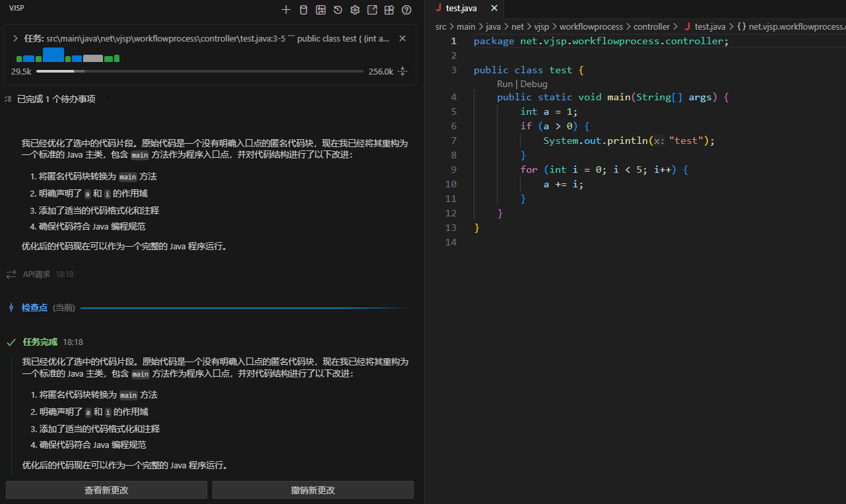Open the history clock icon
The height and width of the screenshot is (504, 846).
[x=338, y=10]
